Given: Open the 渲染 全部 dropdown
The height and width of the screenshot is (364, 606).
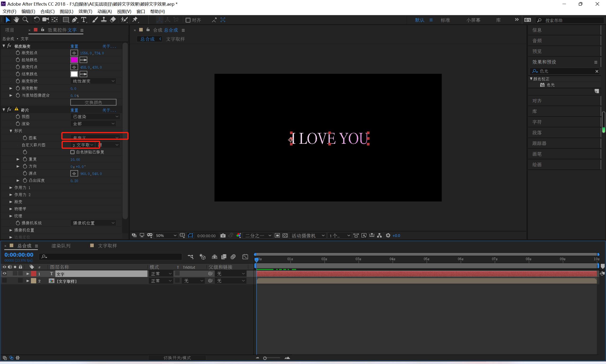Looking at the screenshot, I should coord(93,124).
